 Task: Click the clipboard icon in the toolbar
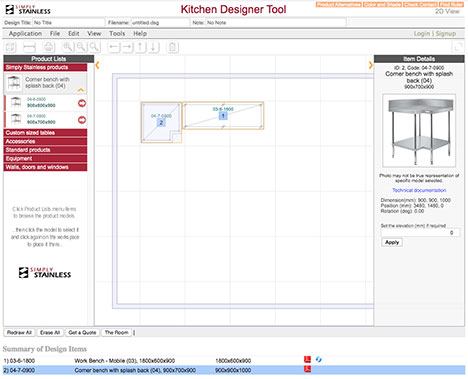tap(172, 47)
